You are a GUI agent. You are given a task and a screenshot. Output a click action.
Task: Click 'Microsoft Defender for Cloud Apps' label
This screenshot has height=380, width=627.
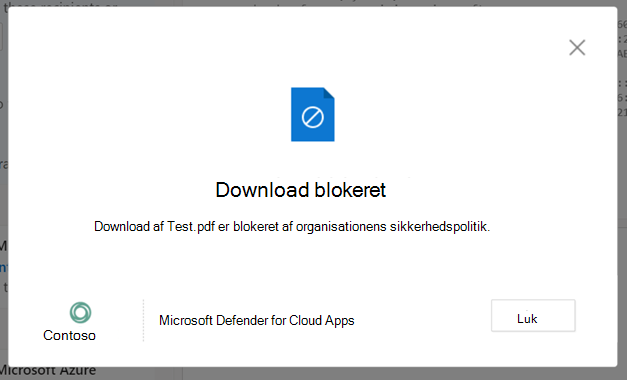click(257, 320)
